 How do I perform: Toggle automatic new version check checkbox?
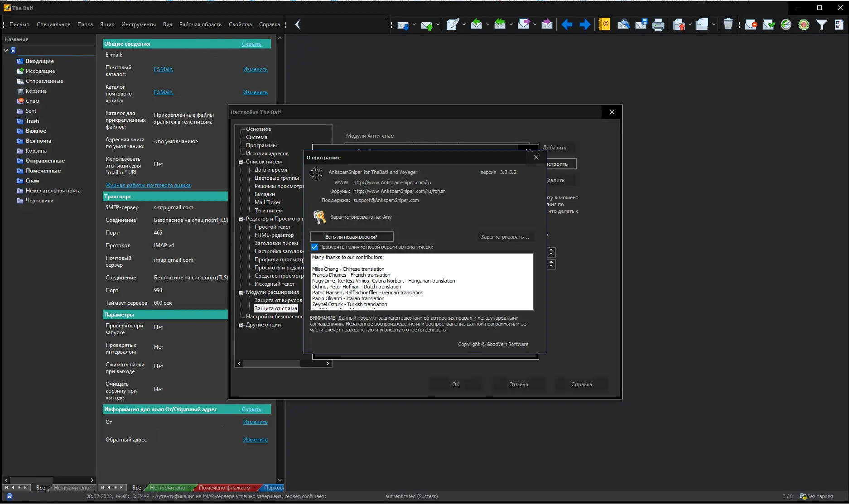pos(314,247)
